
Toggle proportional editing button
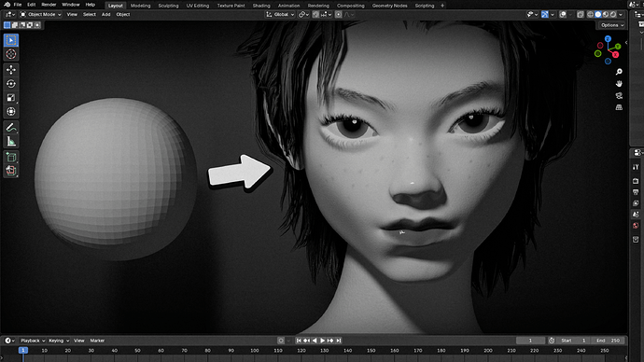(x=339, y=14)
